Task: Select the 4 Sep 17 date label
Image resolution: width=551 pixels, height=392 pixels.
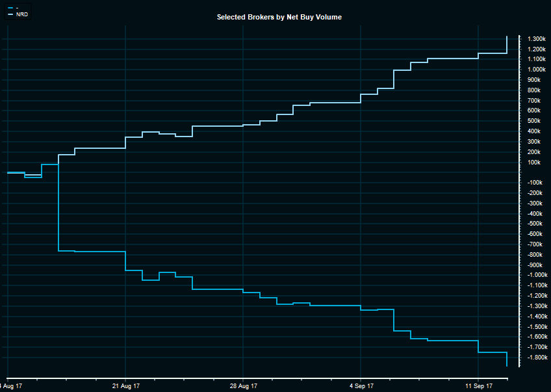Action: point(360,385)
